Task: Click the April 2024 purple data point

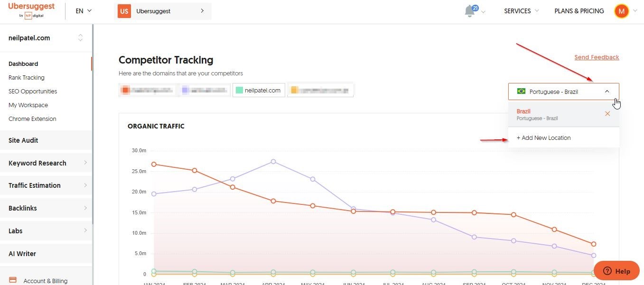Action: click(273, 162)
